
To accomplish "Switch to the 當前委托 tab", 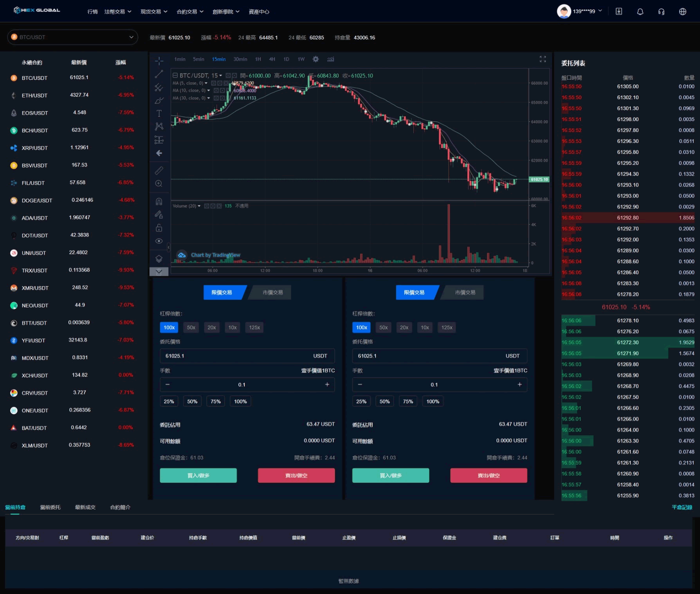I will tap(50, 507).
